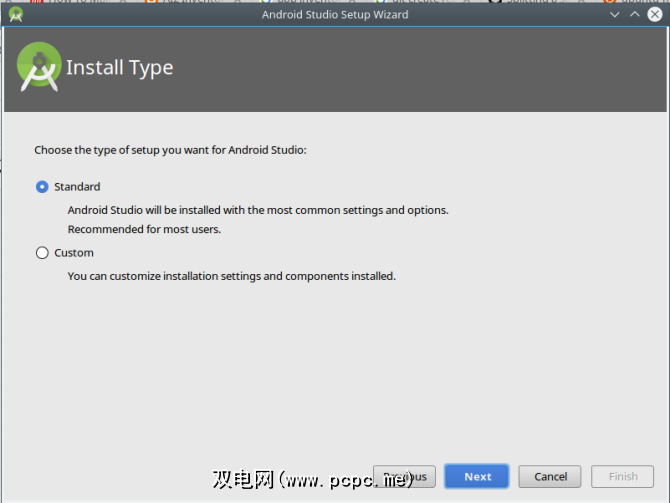Screen dimensions: 670x503
Task: Click the 'Recommended for most users' line
Action: [x=144, y=229]
